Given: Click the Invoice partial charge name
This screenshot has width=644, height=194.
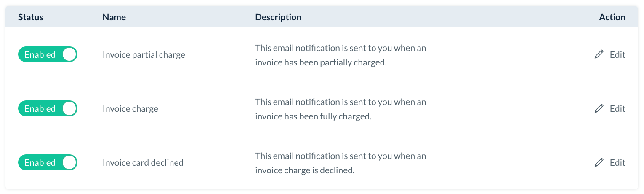Looking at the screenshot, I should coord(144,55).
